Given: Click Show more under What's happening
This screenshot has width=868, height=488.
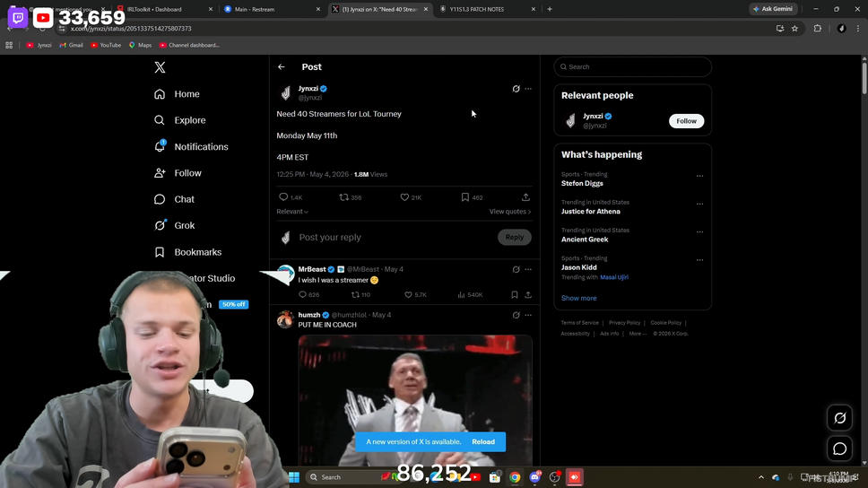Looking at the screenshot, I should coord(578,298).
